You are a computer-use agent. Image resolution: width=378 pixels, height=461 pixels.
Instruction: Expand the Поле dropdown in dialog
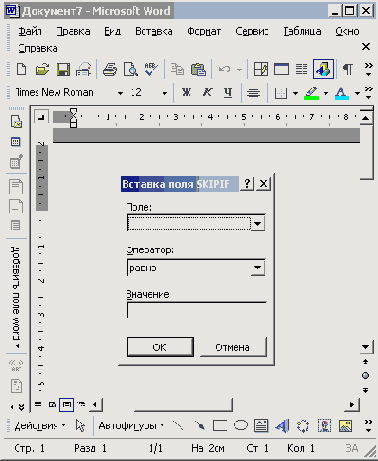click(x=258, y=224)
